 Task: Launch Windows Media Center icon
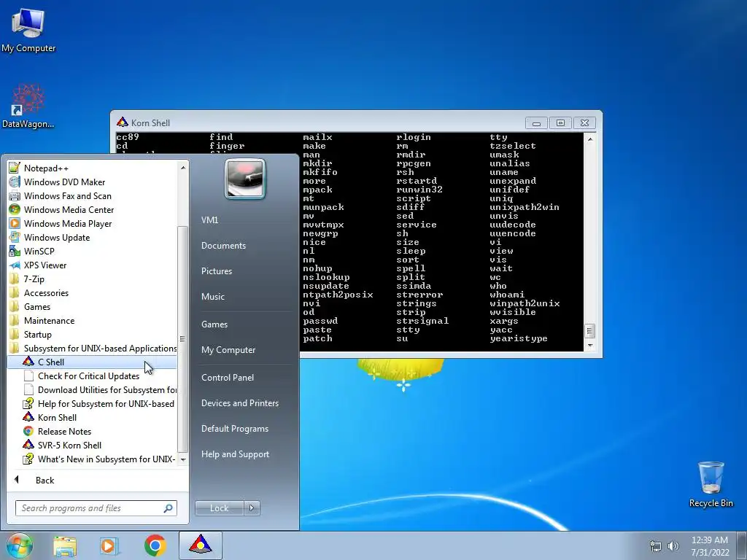coord(15,209)
